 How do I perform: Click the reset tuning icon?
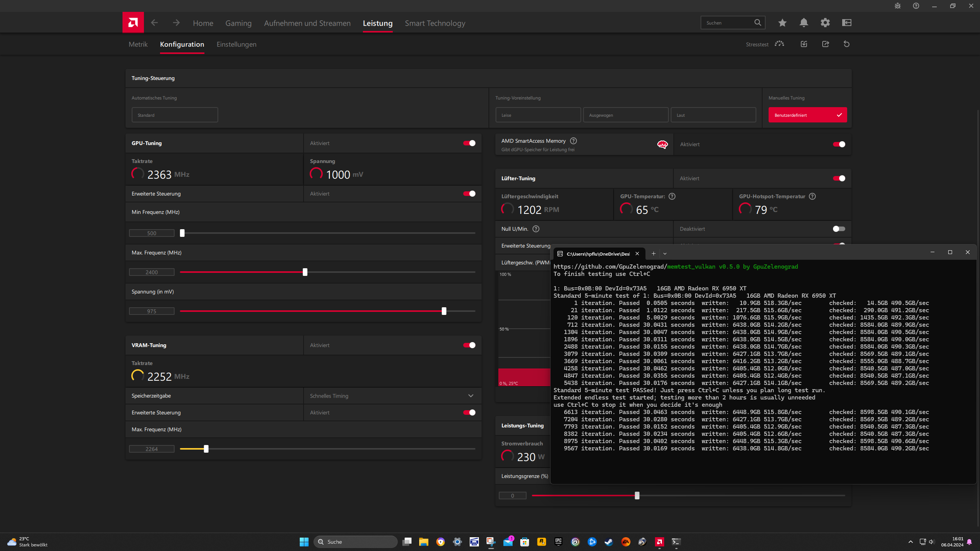pos(846,44)
